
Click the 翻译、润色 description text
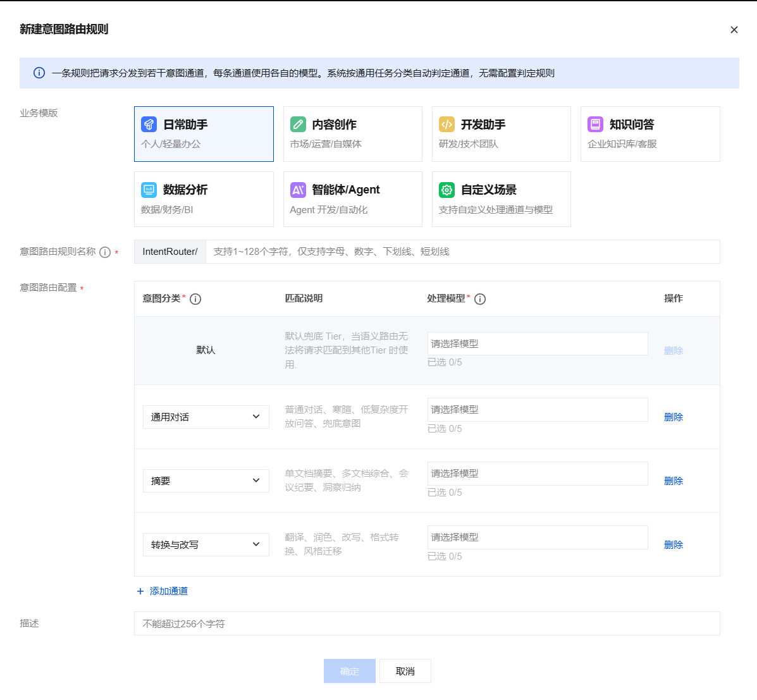(x=342, y=544)
